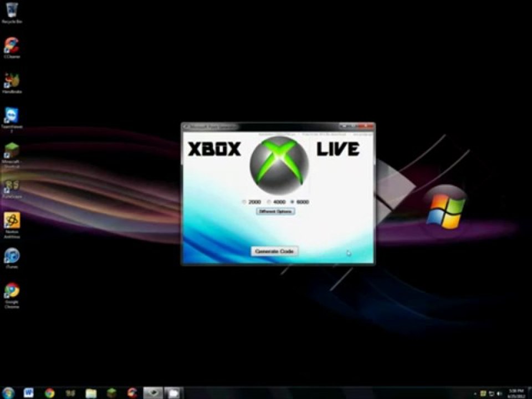This screenshot has height=399, width=532.
Task: Select the active Points Generator taskbar button
Action: click(x=153, y=393)
